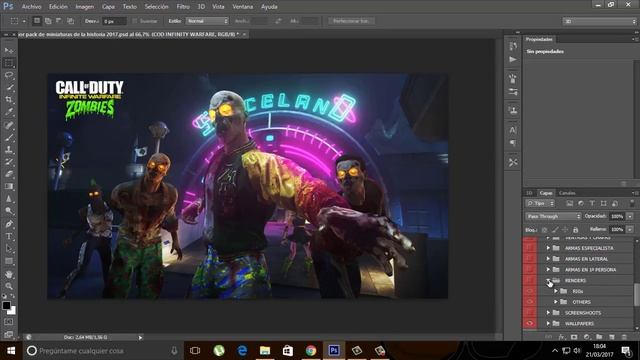Image resolution: width=640 pixels, height=360 pixels.
Task: Open the Character panel icon
Action: click(x=513, y=130)
